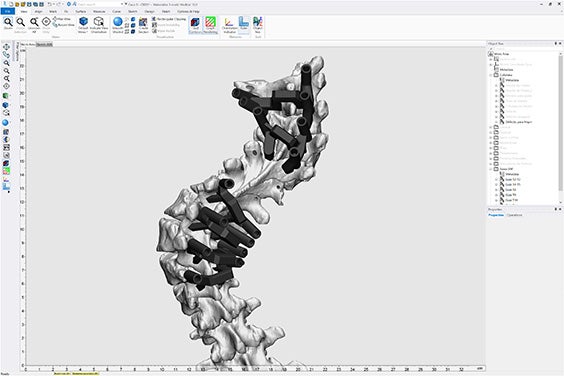Screen dimensions: 564x376
Task: Click Unzoom All in the ribbon
Action: pos(34,25)
